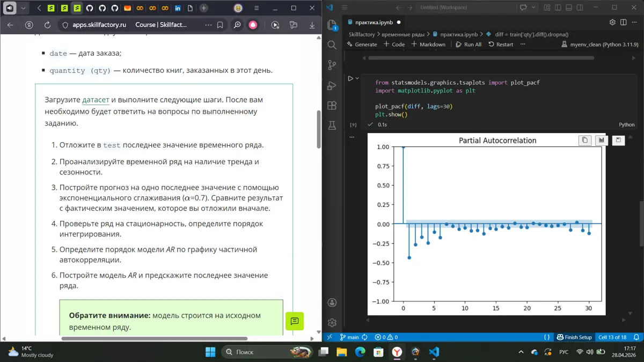Select the практика.ipynb editor tab
The height and width of the screenshot is (362, 644).
pyautogui.click(x=375, y=23)
